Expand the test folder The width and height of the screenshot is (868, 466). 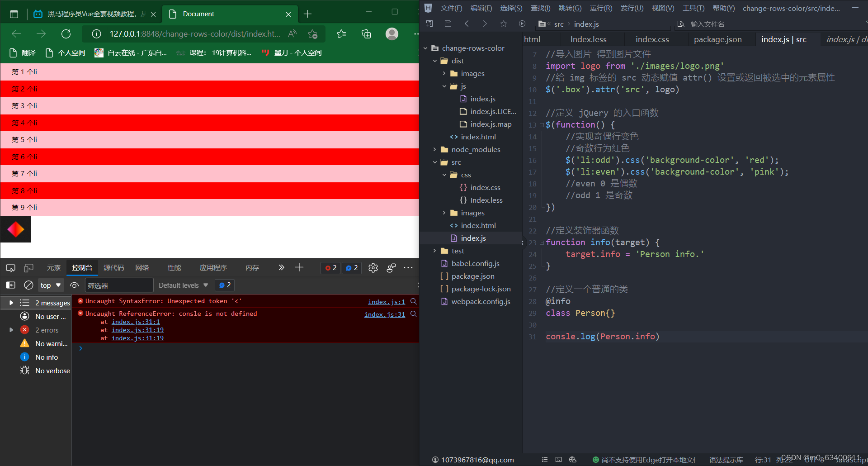pyautogui.click(x=435, y=251)
